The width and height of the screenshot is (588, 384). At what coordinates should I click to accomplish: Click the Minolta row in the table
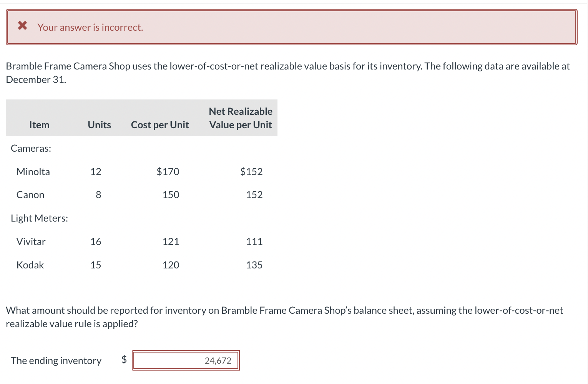click(33, 171)
